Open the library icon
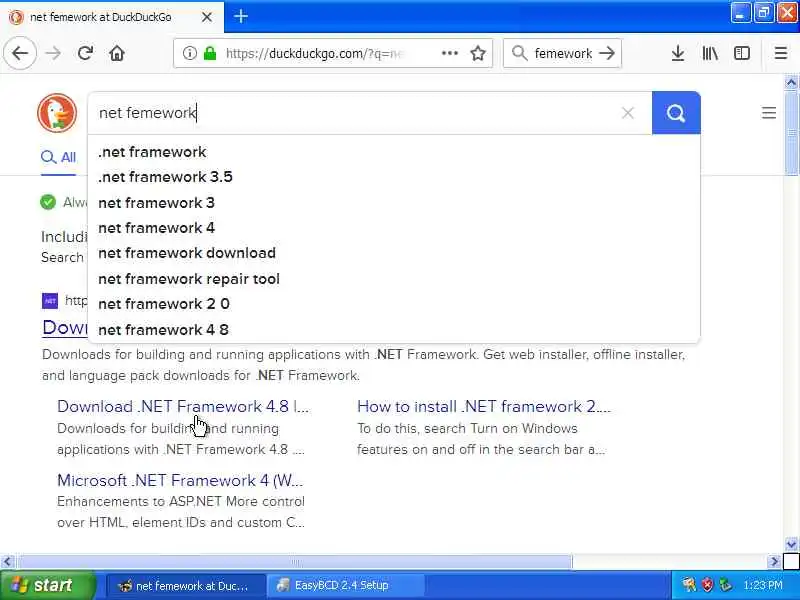800x600 pixels. (x=710, y=53)
